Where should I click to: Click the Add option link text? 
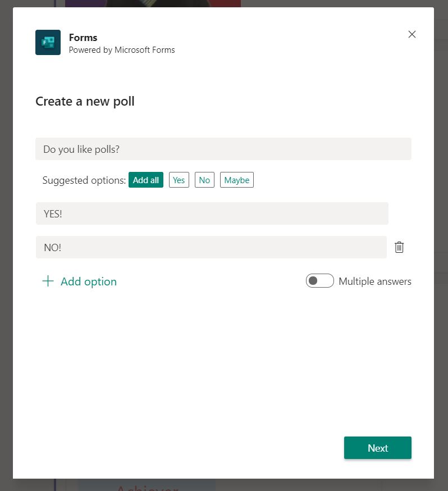pyautogui.click(x=89, y=281)
